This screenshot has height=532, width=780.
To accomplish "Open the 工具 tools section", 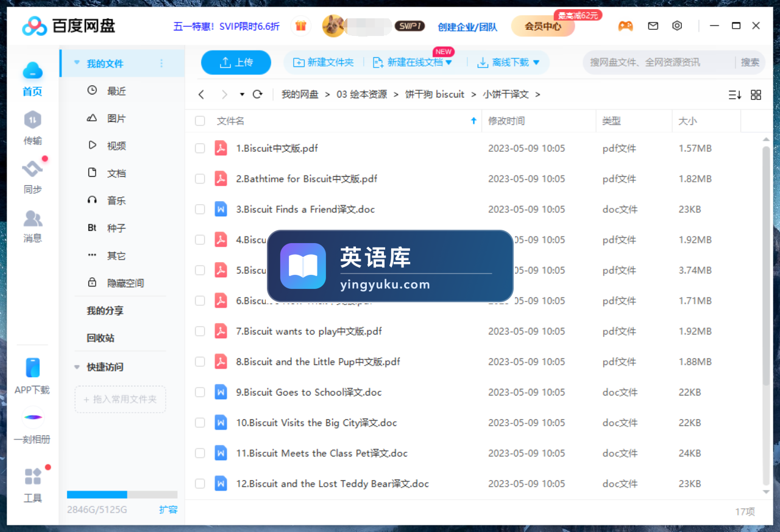I will click(x=32, y=485).
